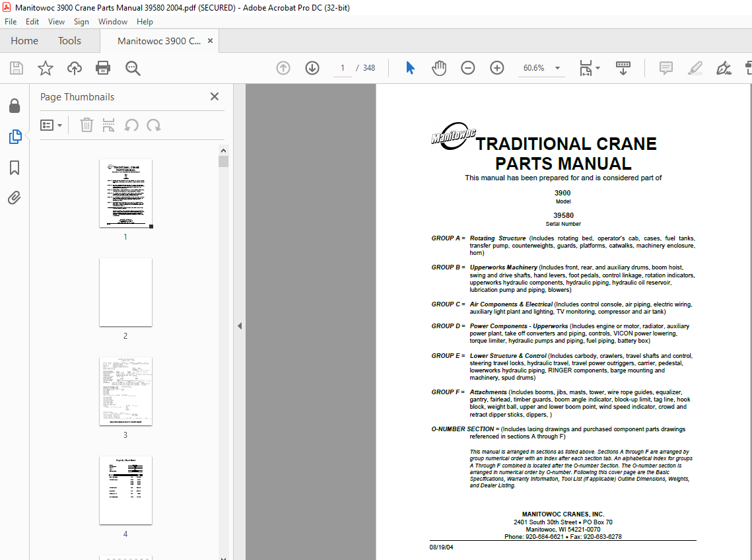Close the Page Thumbnails panel
752x560 pixels.
215,96
